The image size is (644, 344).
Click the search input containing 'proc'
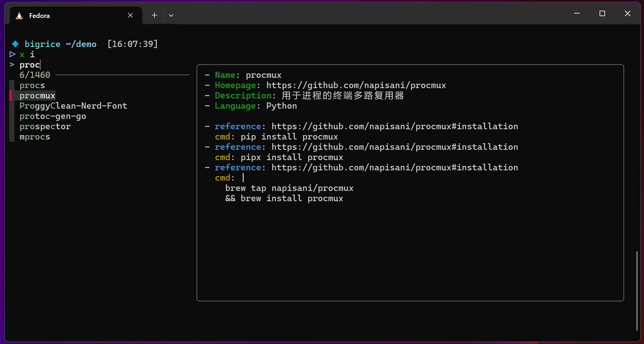(30, 65)
